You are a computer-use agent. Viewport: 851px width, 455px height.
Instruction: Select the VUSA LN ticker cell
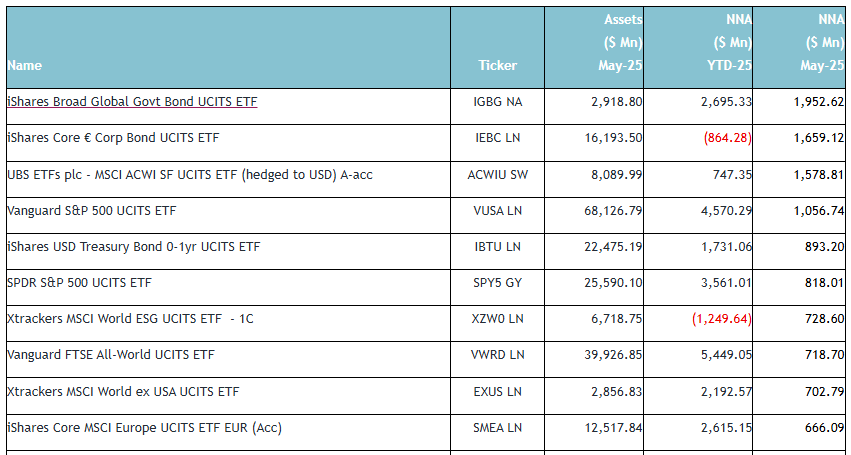pos(497,211)
